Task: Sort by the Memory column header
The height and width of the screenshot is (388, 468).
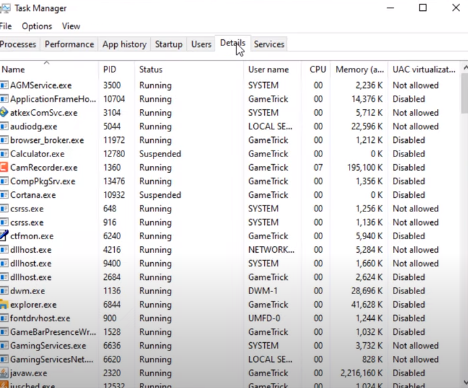Action: point(359,69)
